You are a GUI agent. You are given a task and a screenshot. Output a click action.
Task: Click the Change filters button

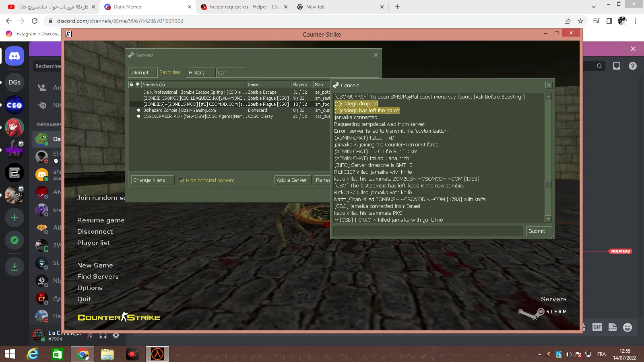(153, 180)
